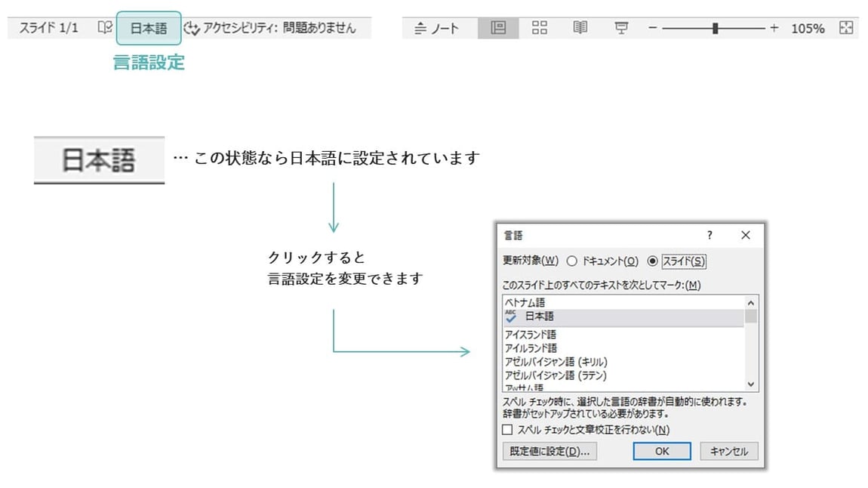Click the help question mark in 言語 dialog
The height and width of the screenshot is (488, 868).
click(x=709, y=235)
